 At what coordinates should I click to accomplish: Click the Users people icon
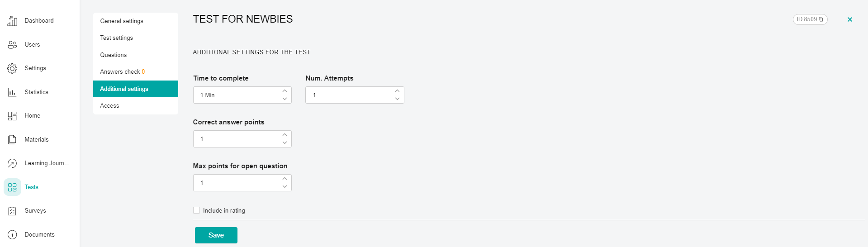(12, 44)
